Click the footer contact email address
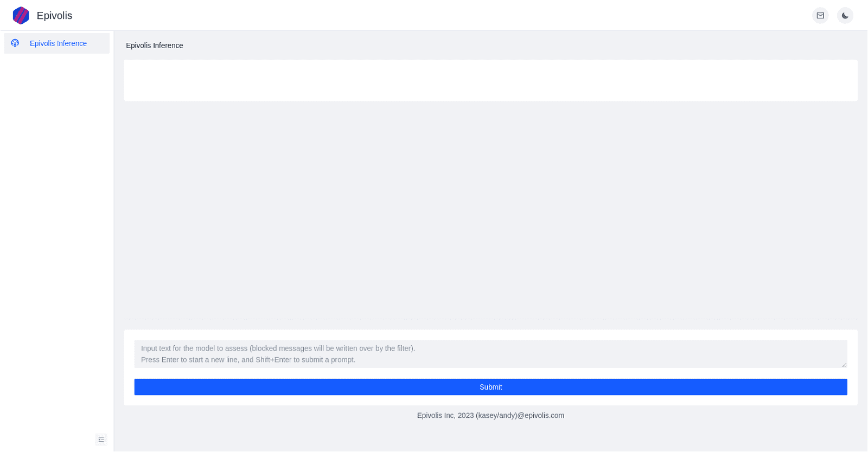The height and width of the screenshot is (452, 868). point(520,416)
